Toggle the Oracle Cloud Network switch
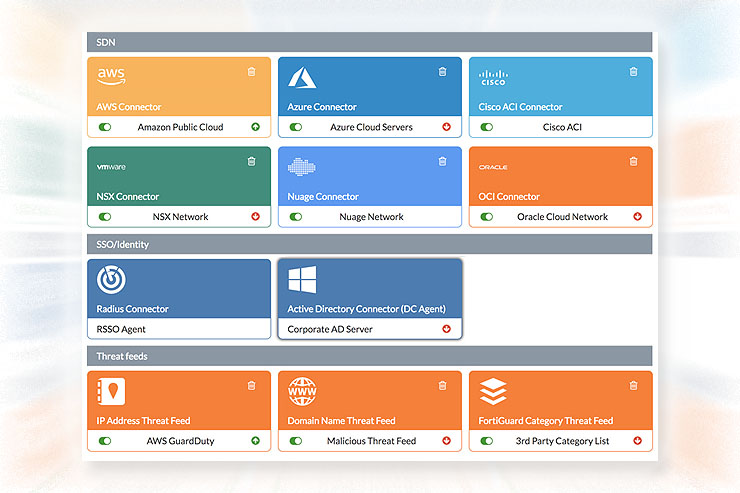This screenshot has width=740, height=493. tap(487, 217)
